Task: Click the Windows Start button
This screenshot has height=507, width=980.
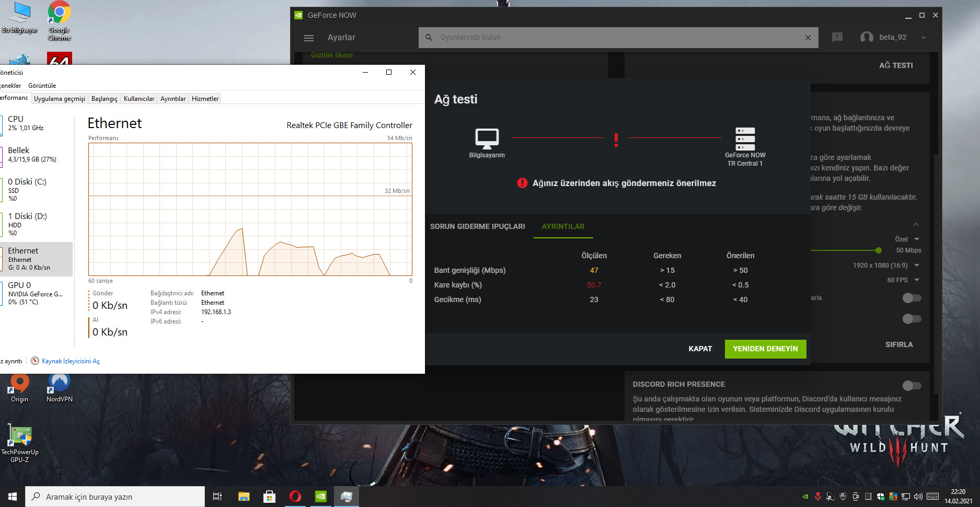Action: point(13,497)
